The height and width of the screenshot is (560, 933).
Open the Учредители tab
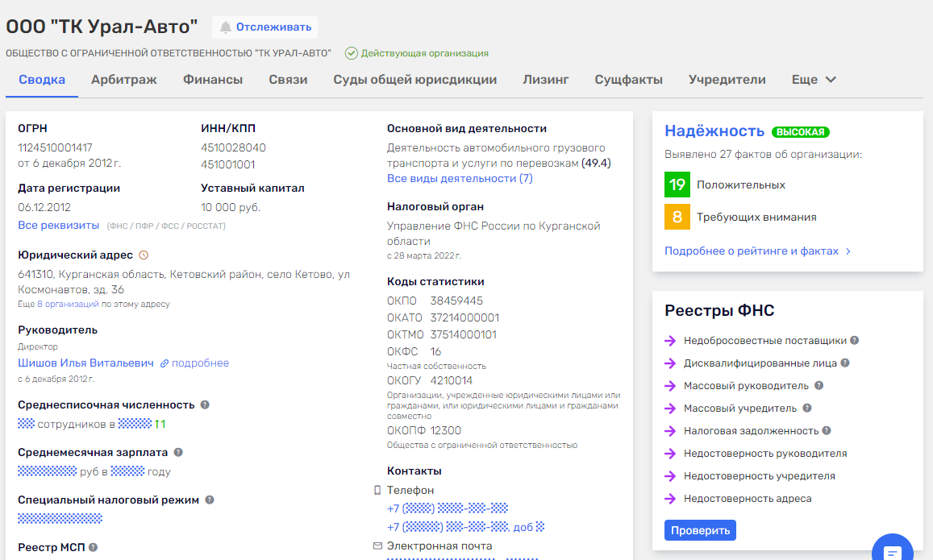pyautogui.click(x=727, y=80)
